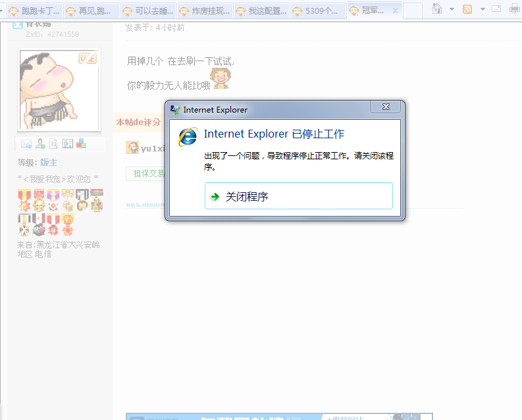Click the Print toolbar icon
Viewport: 522px width, 420px height.
(515, 9)
